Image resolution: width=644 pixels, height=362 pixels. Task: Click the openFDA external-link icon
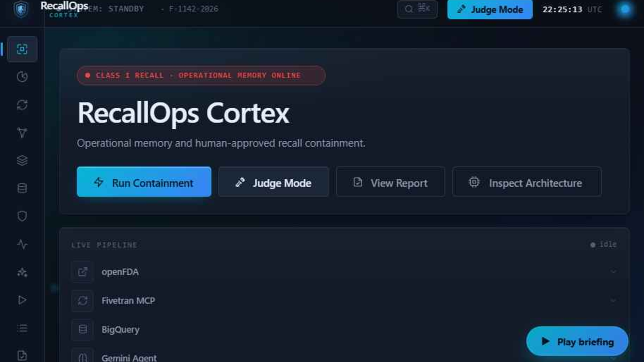[82, 272]
